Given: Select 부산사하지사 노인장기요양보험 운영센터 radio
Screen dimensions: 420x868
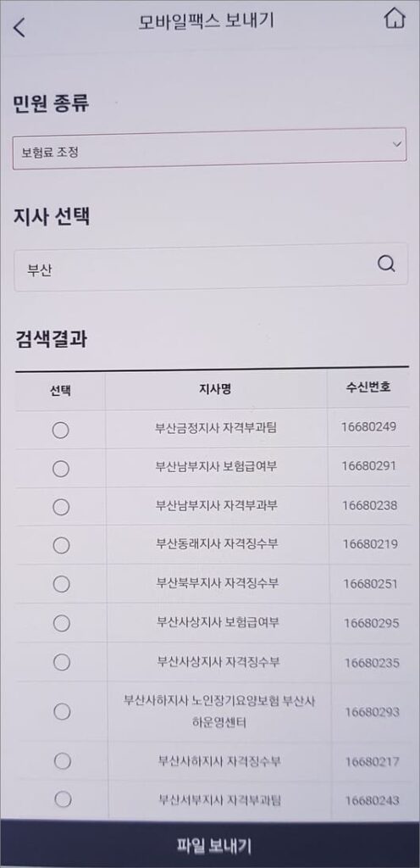Looking at the screenshot, I should click(62, 711).
